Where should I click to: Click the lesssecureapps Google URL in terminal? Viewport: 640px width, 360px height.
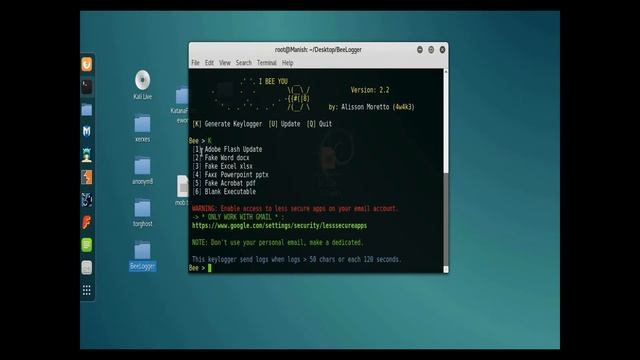pos(279,226)
